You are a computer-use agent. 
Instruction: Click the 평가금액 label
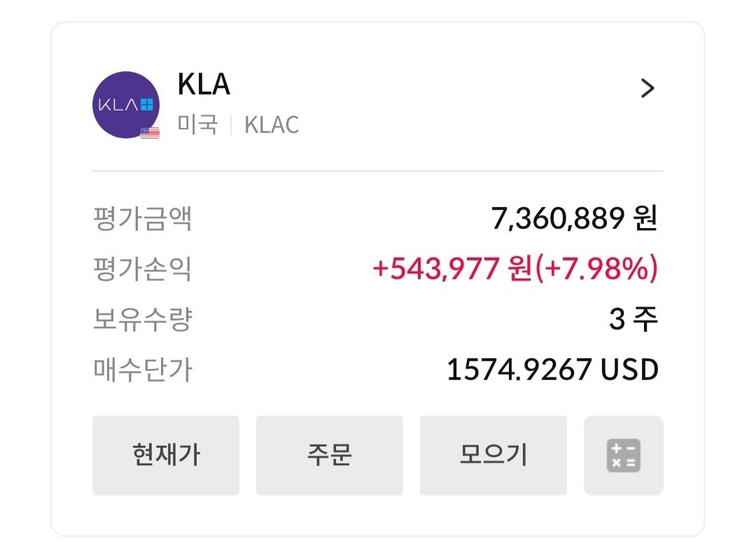tap(142, 219)
